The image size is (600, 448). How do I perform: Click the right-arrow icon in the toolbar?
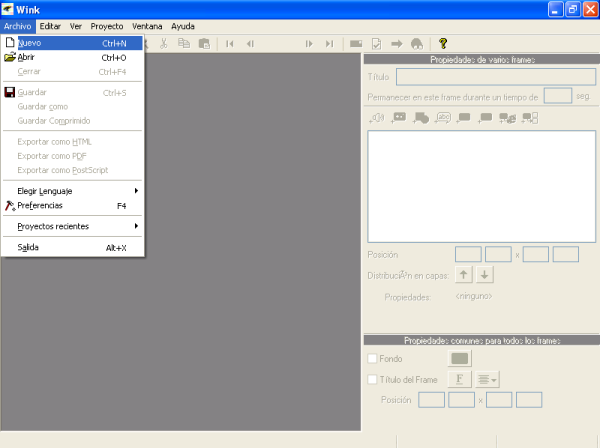coord(396,43)
